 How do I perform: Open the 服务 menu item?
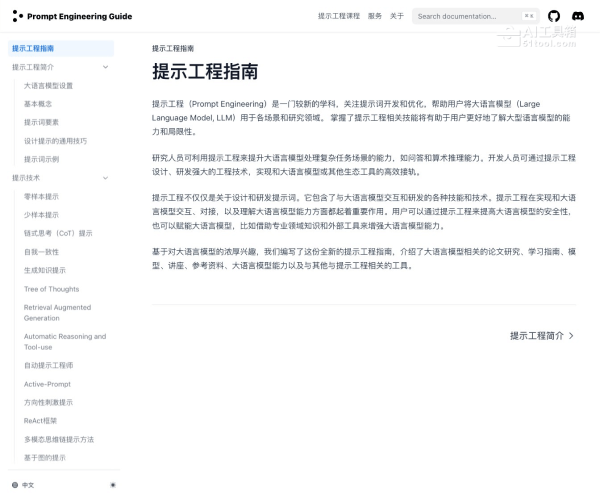375,16
